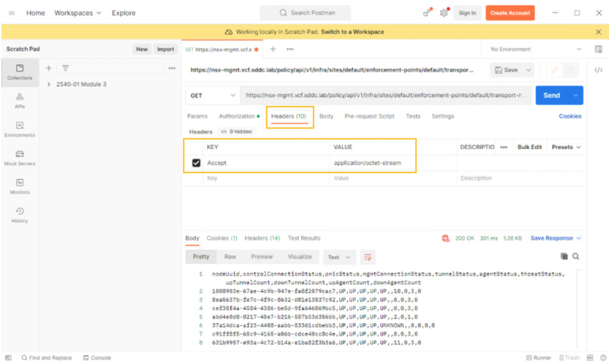Switch to the Authorization tab
This screenshot has height=364, width=609.
239,116
